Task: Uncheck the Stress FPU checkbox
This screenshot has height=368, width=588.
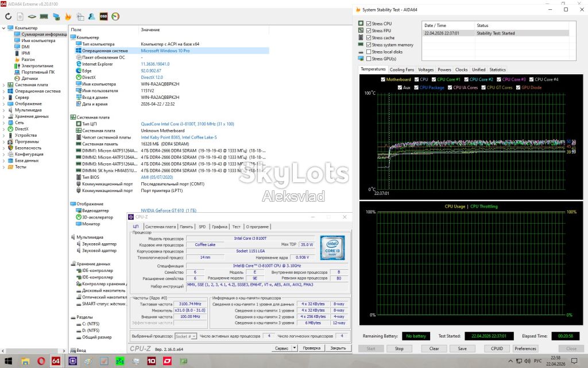Action: pos(369,31)
